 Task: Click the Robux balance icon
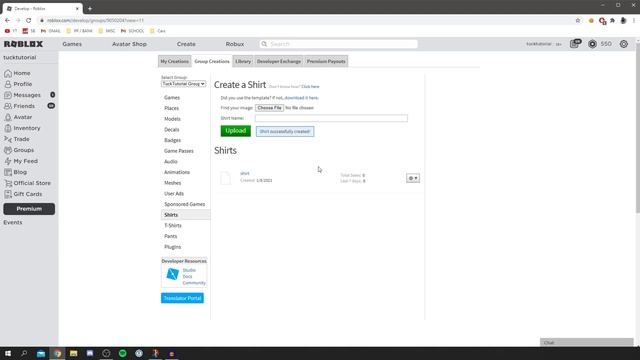pos(592,44)
